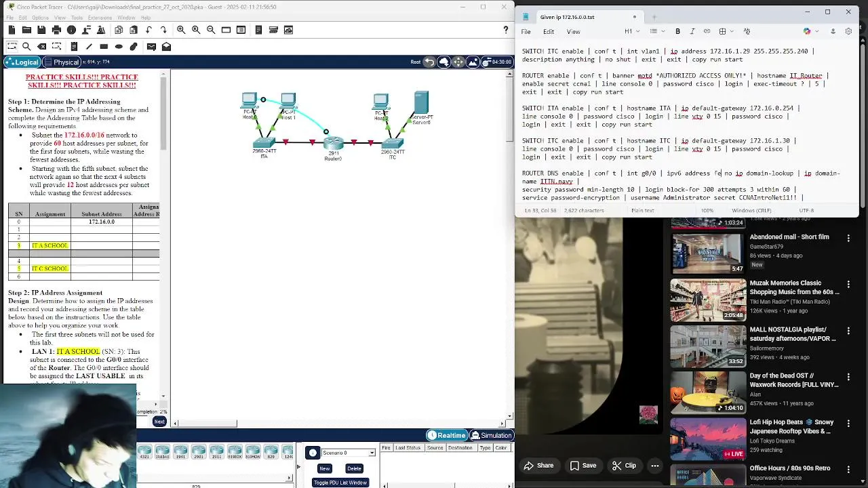
Task: Switch to Physical workspace view
Action: click(62, 62)
